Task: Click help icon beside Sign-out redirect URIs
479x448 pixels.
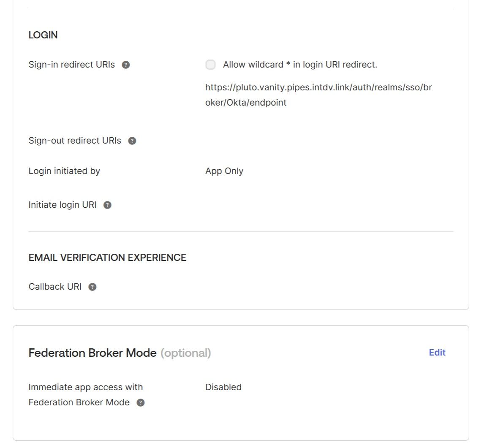Action: click(132, 141)
